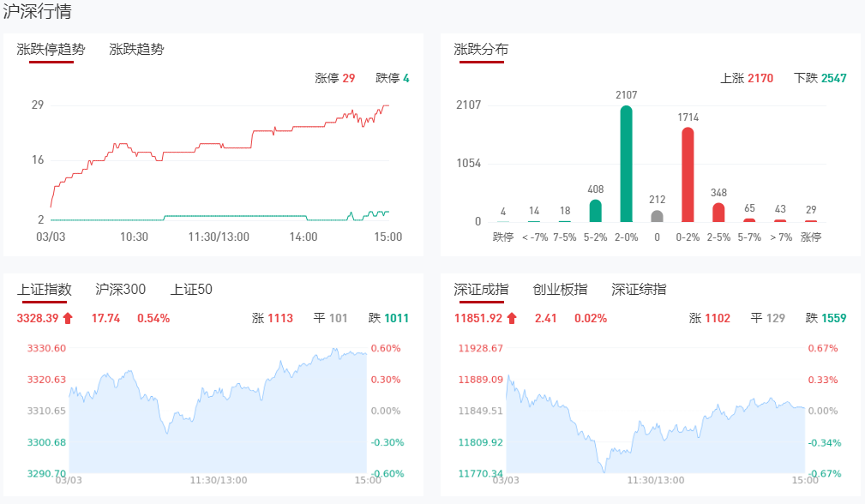Select the 涨跌停趋势 tab
The image size is (865, 504).
coord(51,50)
